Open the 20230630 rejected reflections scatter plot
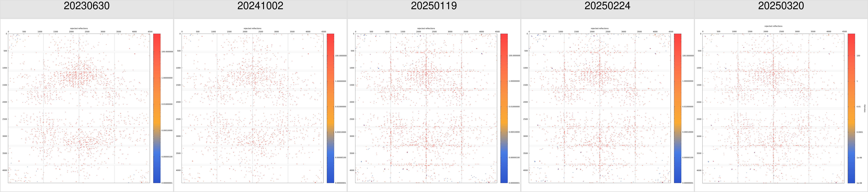This screenshot has height=192, width=868. (79, 108)
